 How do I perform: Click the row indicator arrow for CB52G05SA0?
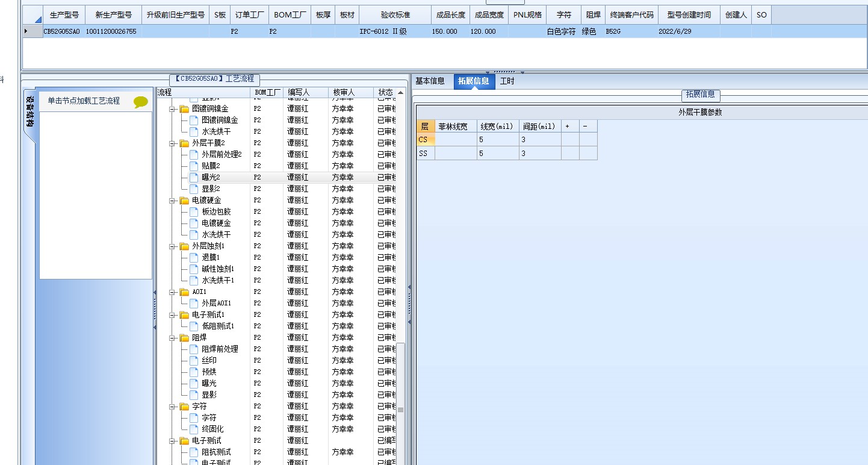25,31
